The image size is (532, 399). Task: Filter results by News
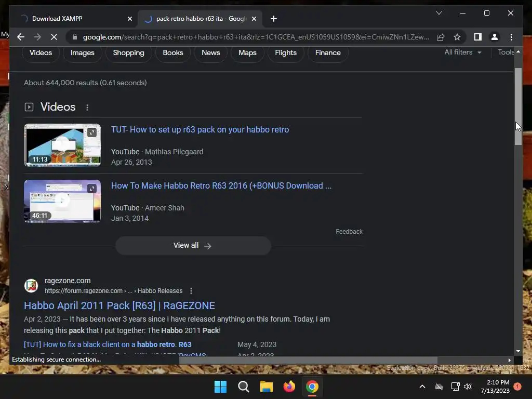[211, 52]
